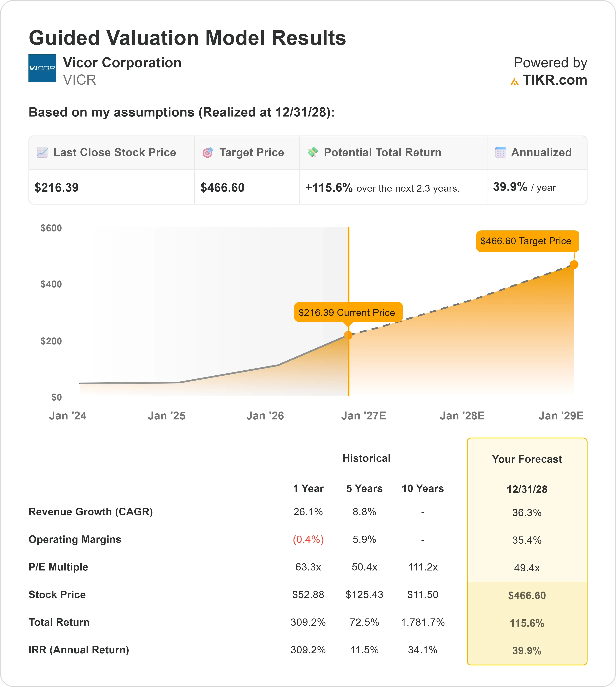Viewport: 616px width, 687px height.
Task: Select the 10 Years historical column header
Action: coord(422,488)
